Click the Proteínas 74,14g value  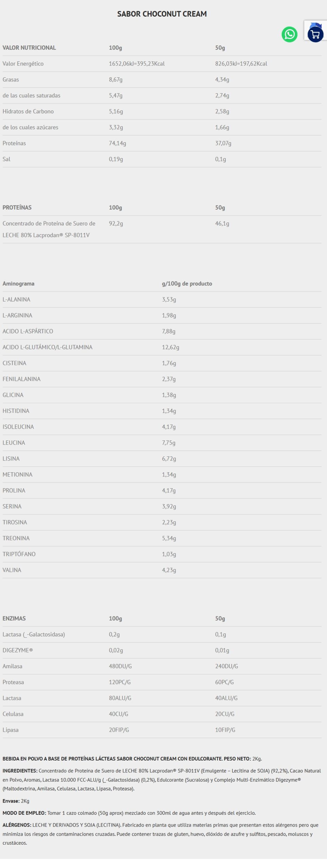pos(117,143)
